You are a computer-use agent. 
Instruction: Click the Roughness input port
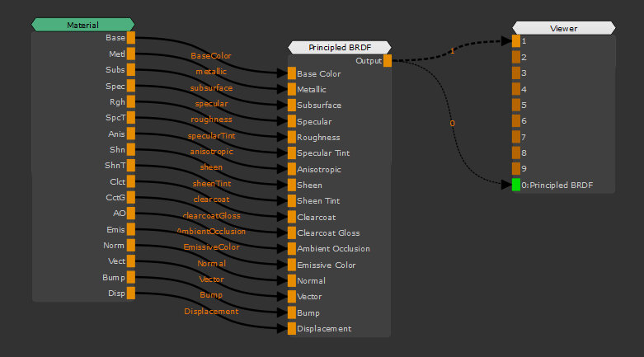[x=291, y=138]
